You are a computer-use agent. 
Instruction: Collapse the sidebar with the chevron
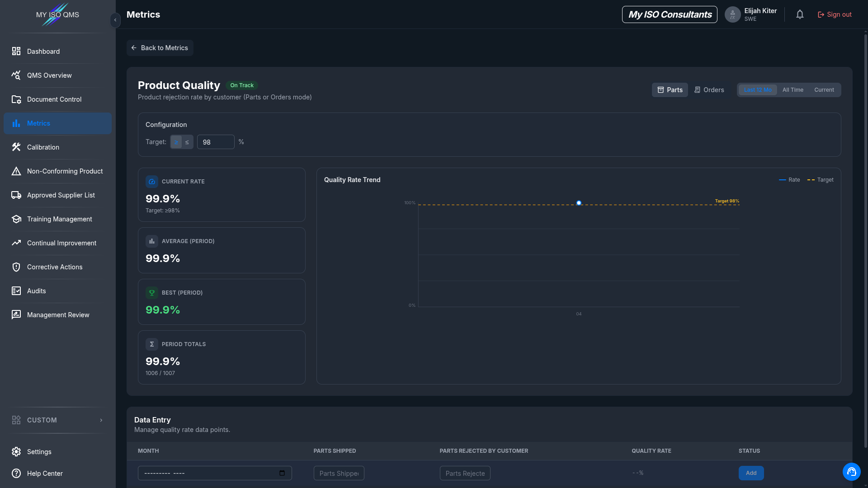click(x=115, y=20)
